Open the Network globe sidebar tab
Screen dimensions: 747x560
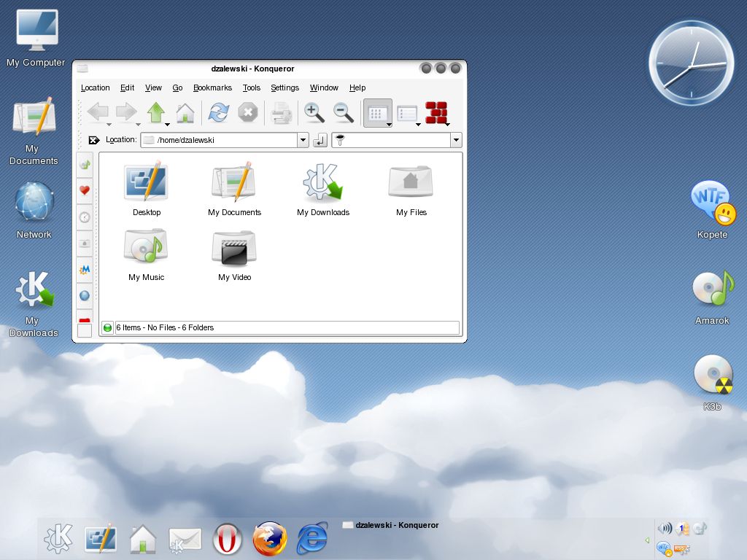(85, 296)
